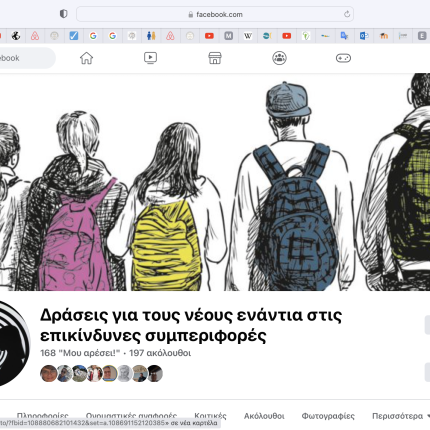Open the Airbnb bookmark beside the people figures
Image resolution: width=430 pixels, height=430 pixels.
[170, 36]
